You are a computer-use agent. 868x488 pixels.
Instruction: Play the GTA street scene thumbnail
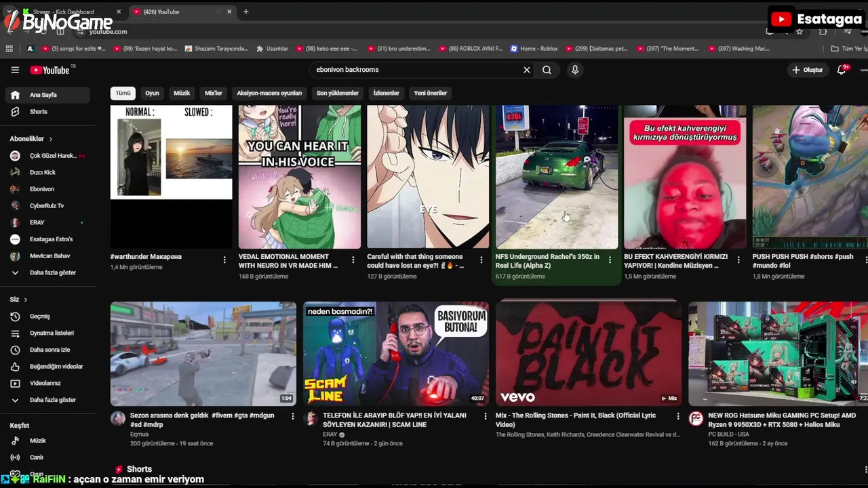point(203,354)
